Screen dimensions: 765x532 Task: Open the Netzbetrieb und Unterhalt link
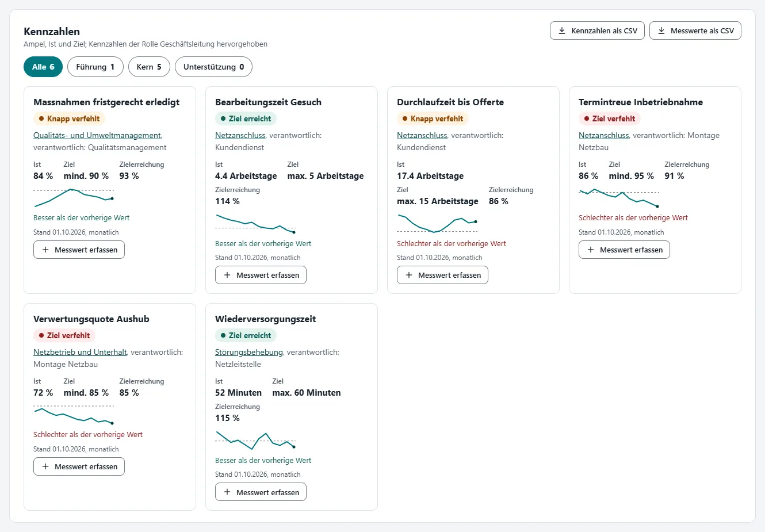80,352
